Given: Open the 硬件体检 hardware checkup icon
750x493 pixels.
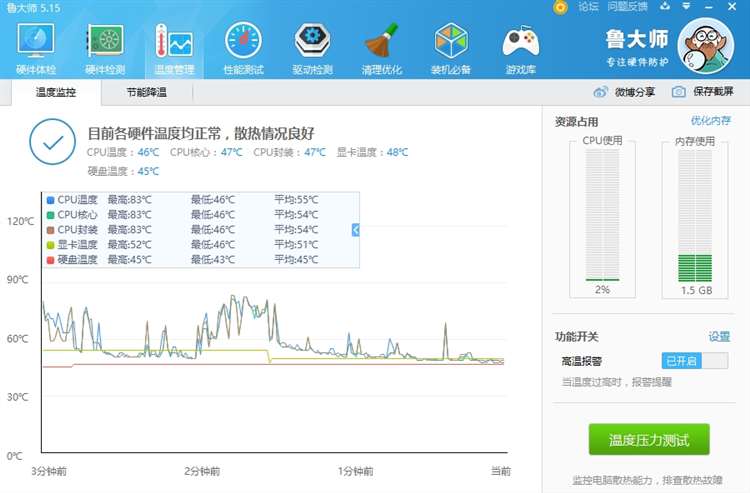Looking at the screenshot, I should (x=37, y=47).
